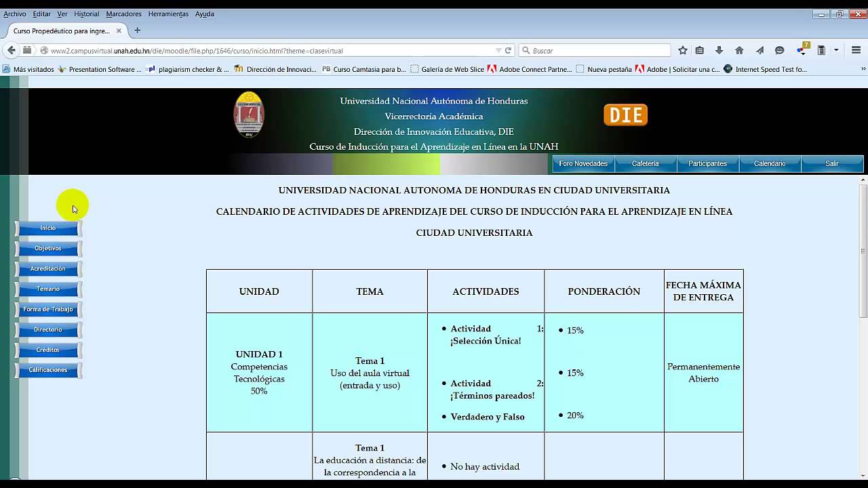Bookmark this page with the star icon
The height and width of the screenshot is (488, 868).
[683, 50]
